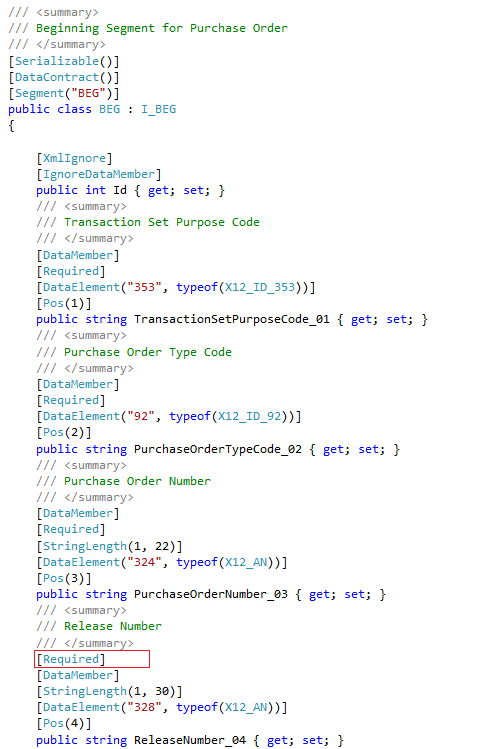
Task: Click the "BEG" string in Segment attribute
Action: click(88, 93)
